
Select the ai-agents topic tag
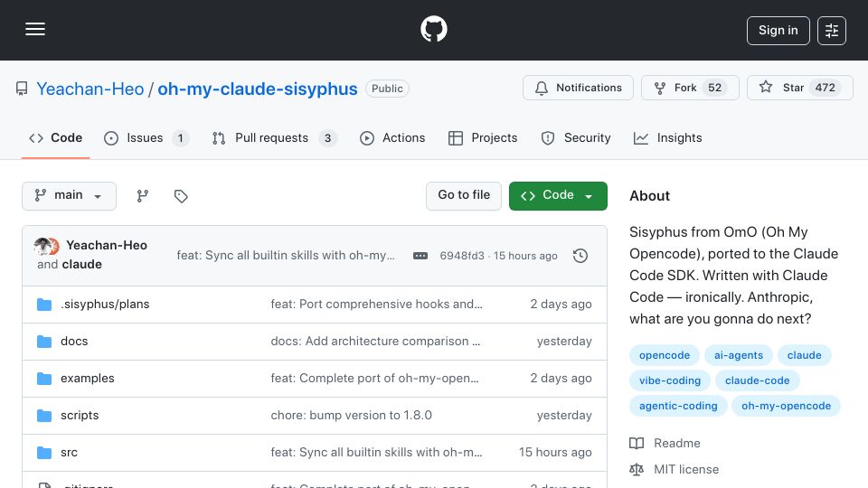coord(739,355)
